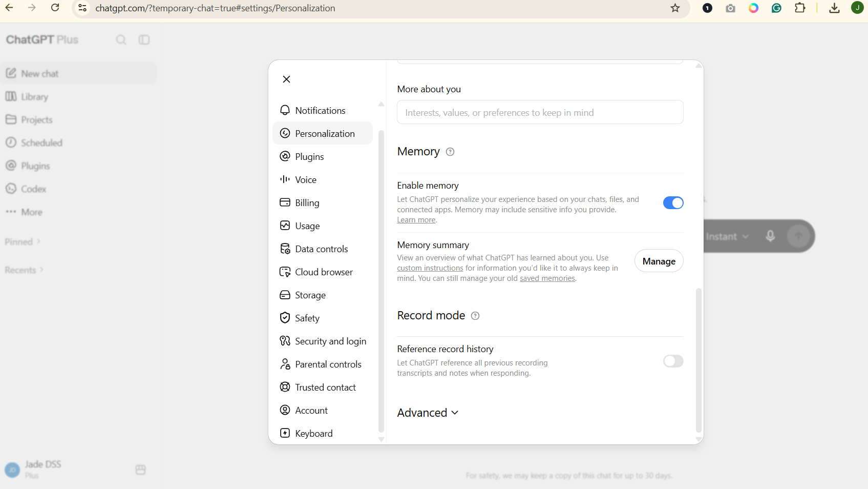
Task: Click scroll-down arrow of settings content
Action: pyautogui.click(x=698, y=440)
